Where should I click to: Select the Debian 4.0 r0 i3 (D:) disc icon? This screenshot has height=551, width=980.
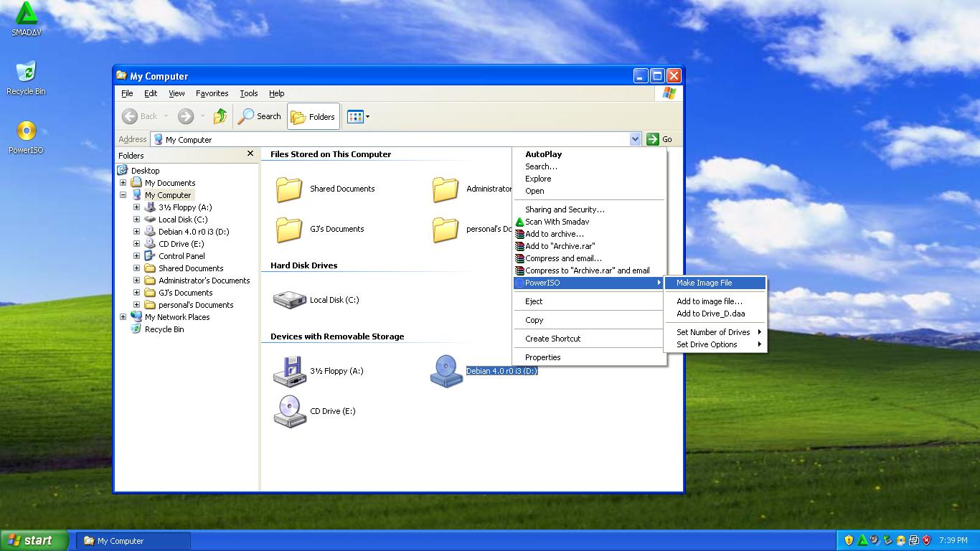446,371
